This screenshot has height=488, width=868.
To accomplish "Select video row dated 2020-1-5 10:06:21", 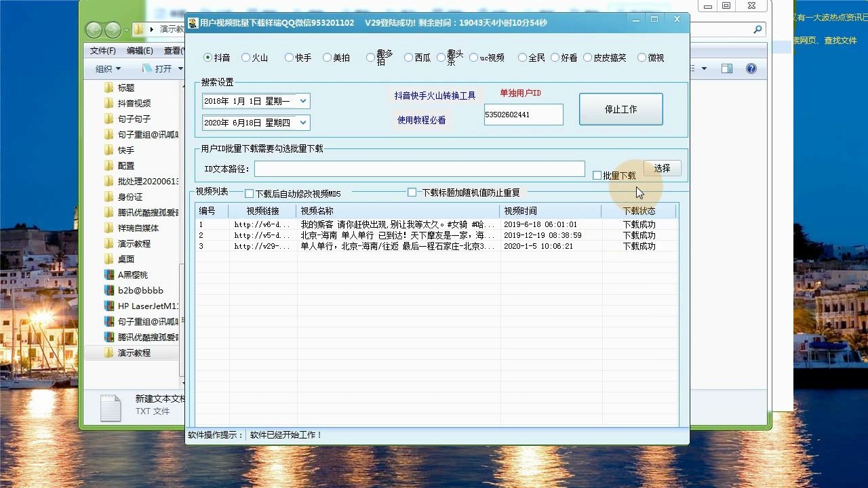I will coord(436,246).
